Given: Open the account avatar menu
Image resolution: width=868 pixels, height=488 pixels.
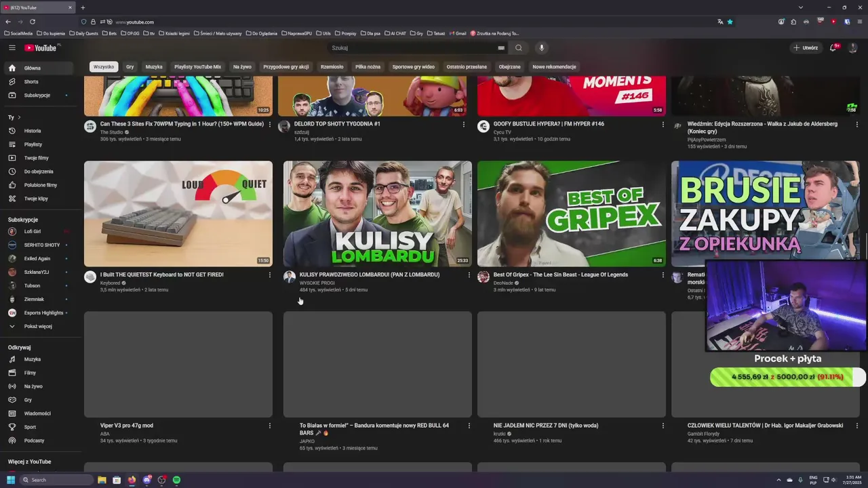Looking at the screenshot, I should pos(853,47).
